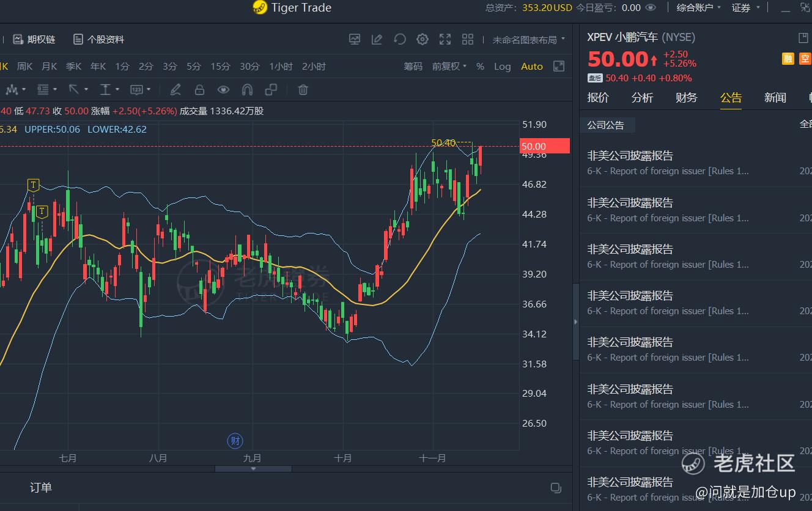Click the XPEV 小鹏汽车 stock title
Screen dimensions: 812x511
(622, 37)
